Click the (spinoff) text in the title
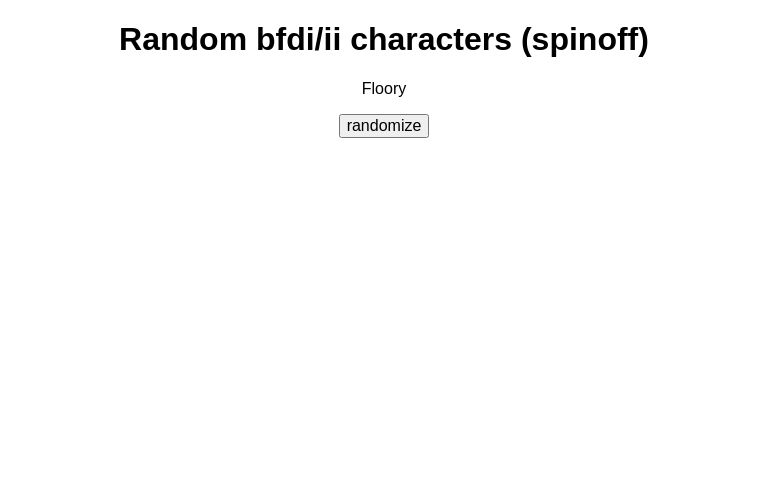The height and width of the screenshot is (480, 768). (x=584, y=39)
